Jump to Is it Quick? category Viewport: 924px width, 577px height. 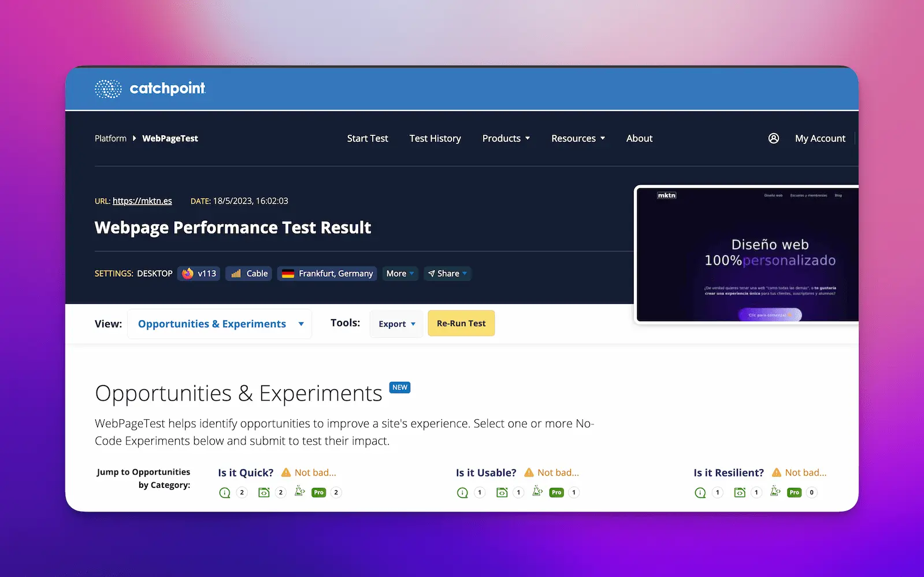246,472
